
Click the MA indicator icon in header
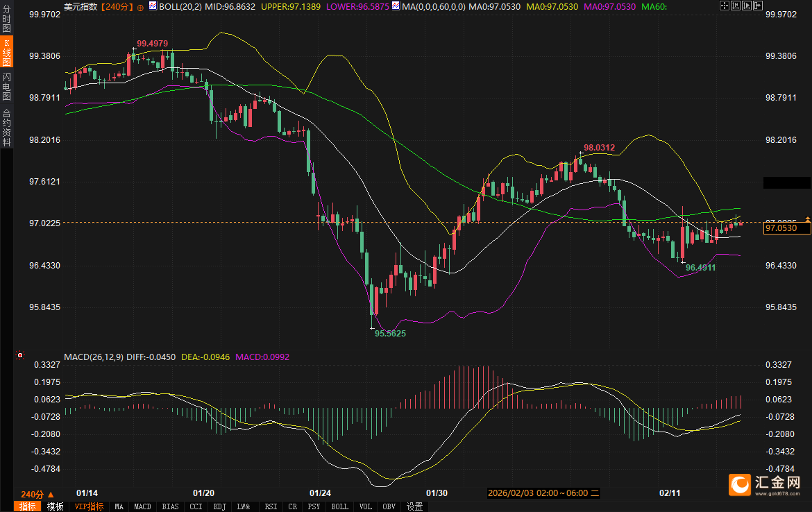pos(396,6)
